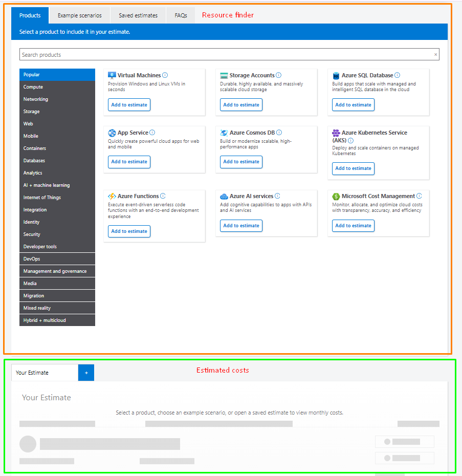Click the Azure AI services icon

[224, 196]
